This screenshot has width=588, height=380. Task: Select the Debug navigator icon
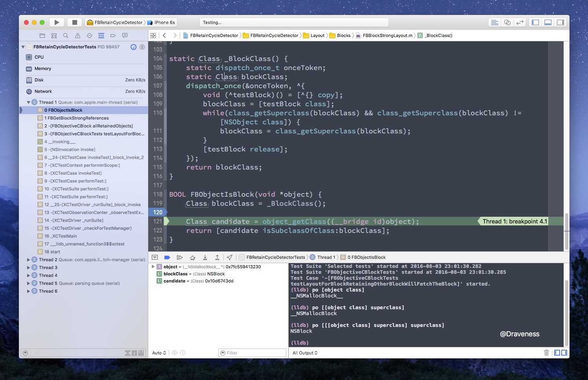click(x=101, y=35)
